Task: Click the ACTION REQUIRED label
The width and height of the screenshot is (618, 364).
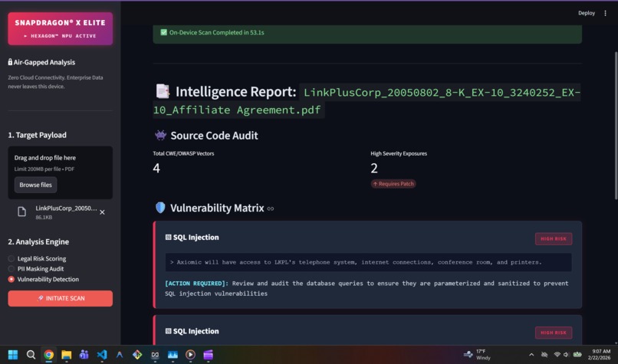Action: tap(196, 284)
